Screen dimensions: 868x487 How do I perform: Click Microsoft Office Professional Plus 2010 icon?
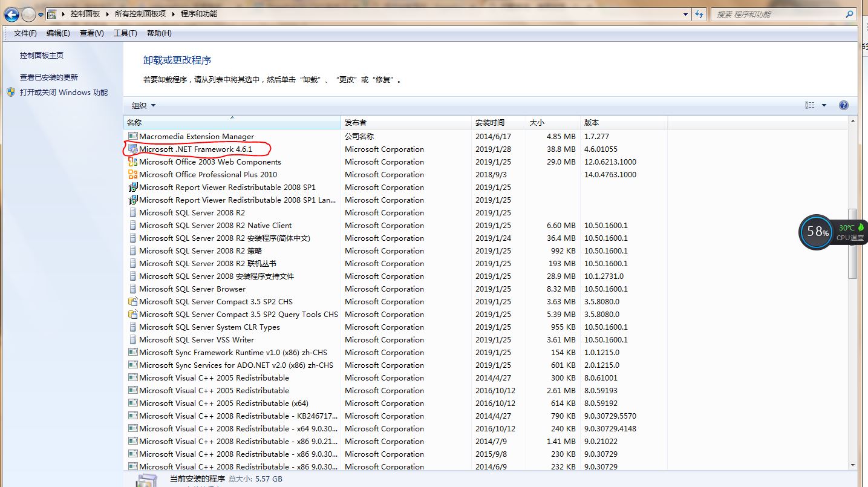pyautogui.click(x=133, y=175)
